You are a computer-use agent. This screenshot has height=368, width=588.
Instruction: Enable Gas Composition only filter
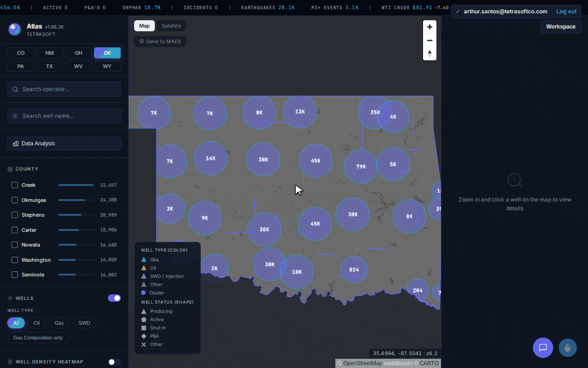click(x=38, y=338)
